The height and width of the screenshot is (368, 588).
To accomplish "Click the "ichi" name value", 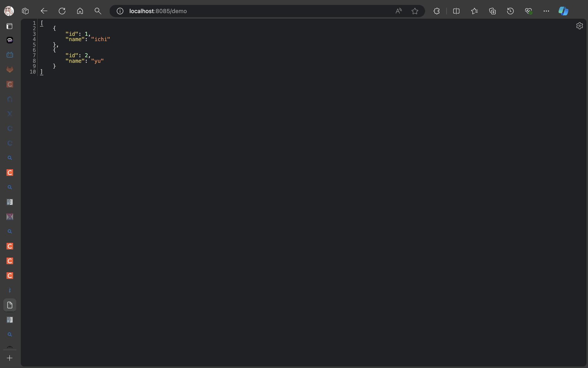I will click(x=100, y=39).
